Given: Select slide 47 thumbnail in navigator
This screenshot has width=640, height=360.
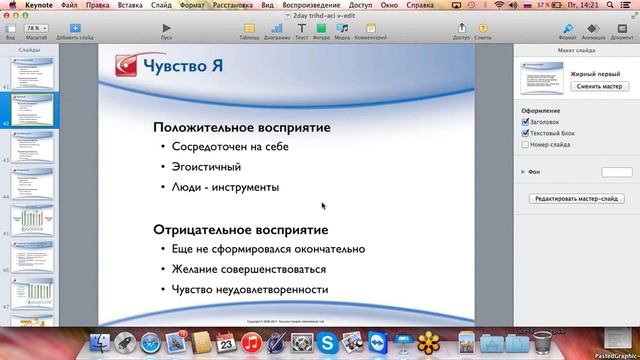Looking at the screenshot, I should 32,294.
